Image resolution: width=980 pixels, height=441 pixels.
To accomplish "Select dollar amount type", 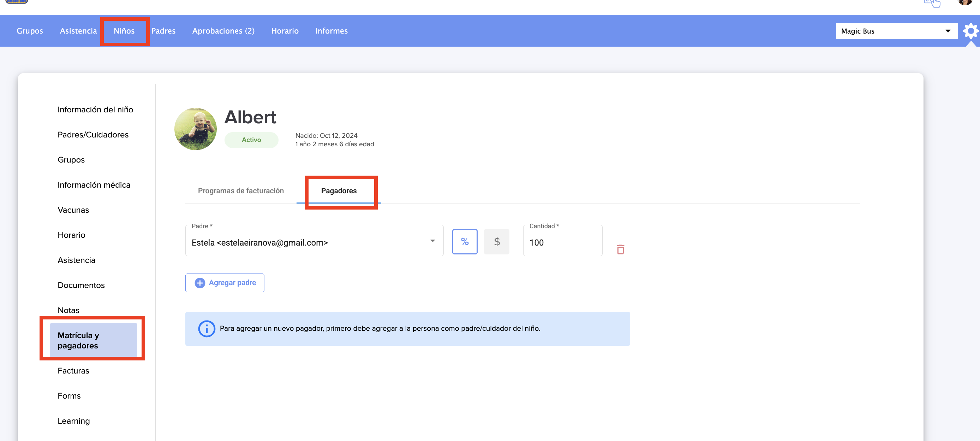I will click(x=496, y=241).
